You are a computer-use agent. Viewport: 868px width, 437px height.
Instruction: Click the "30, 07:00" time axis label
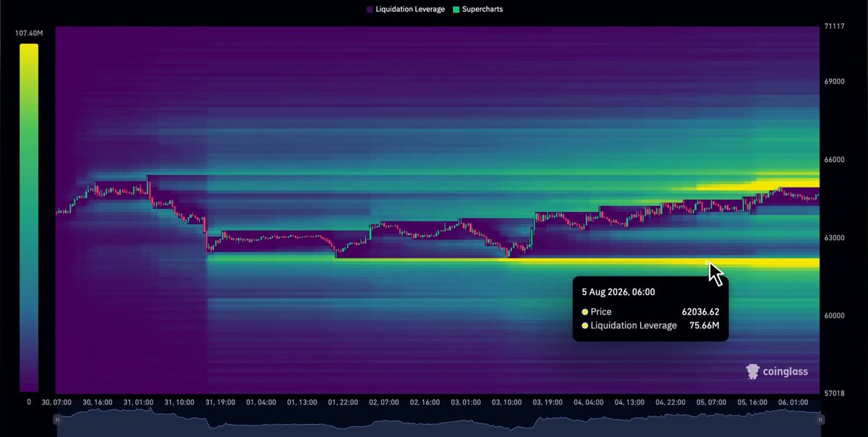pos(56,402)
